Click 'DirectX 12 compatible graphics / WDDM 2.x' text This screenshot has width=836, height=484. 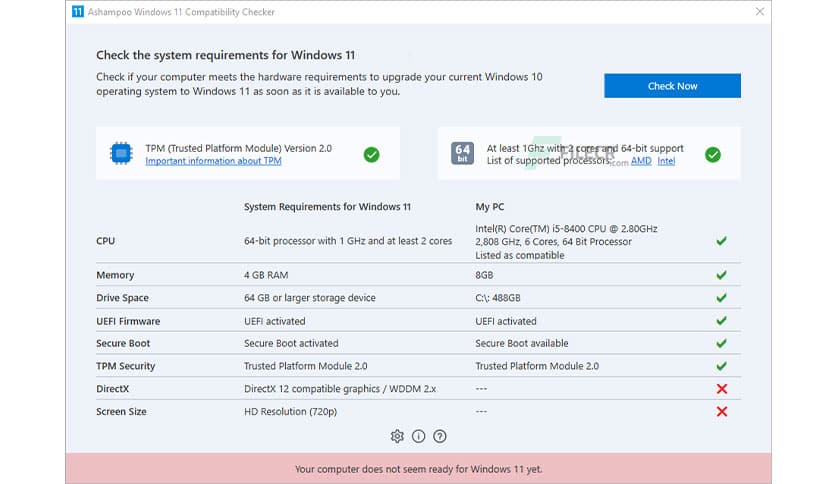point(340,389)
